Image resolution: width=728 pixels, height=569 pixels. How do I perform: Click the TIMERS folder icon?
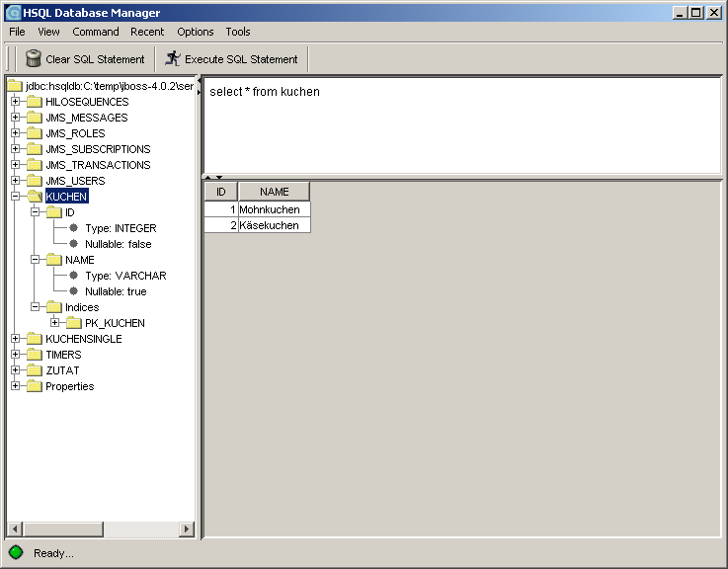tap(35, 355)
